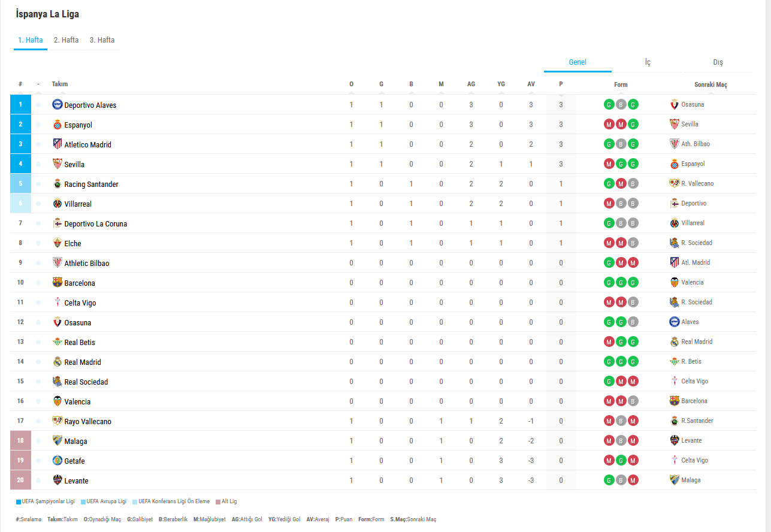Viewport: 771px width, 532px height.
Task: Click the rank 18 relegation position badge
Action: coord(20,440)
